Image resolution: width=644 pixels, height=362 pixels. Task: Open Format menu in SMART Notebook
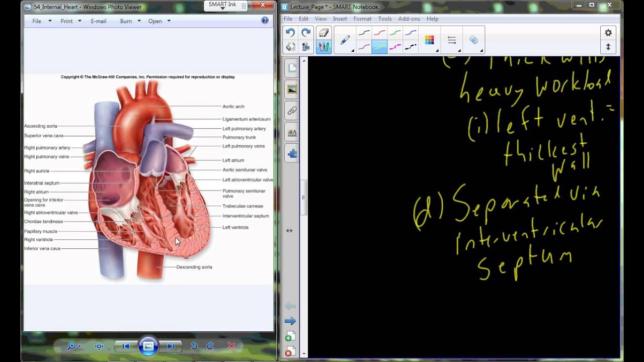(362, 19)
